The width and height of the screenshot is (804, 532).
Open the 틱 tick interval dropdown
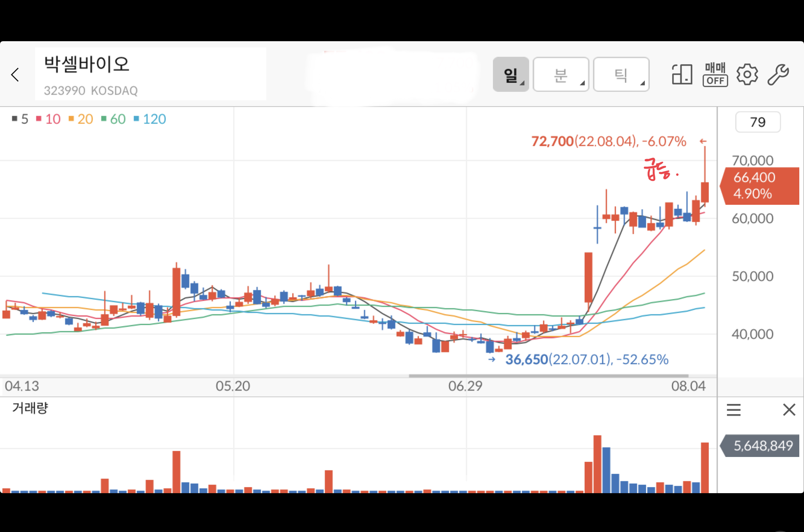tap(621, 74)
